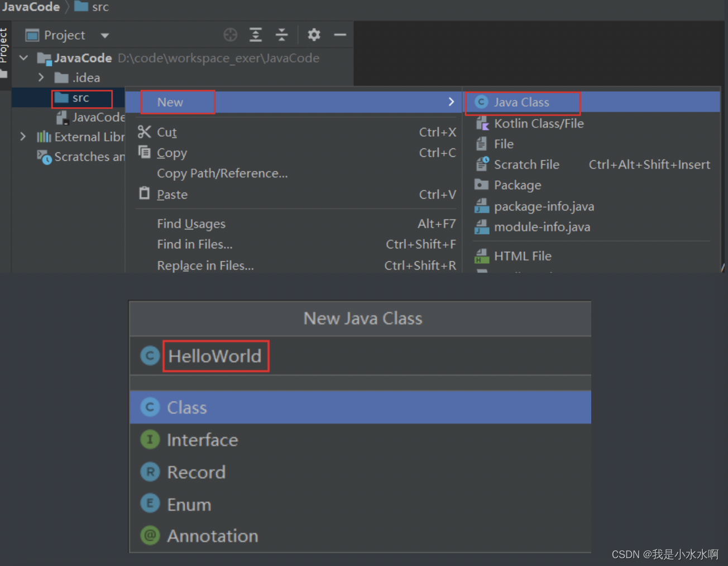Hide the Project panel with minus icon

[x=340, y=35]
